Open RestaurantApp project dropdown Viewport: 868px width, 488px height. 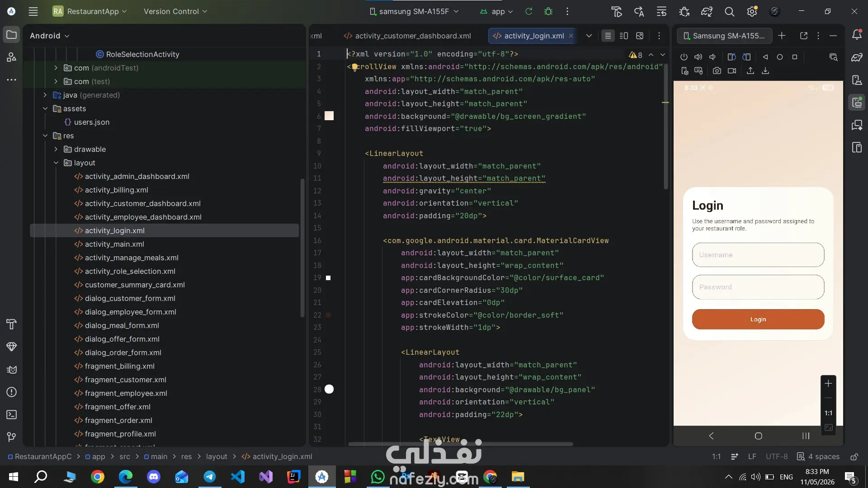pos(90,11)
